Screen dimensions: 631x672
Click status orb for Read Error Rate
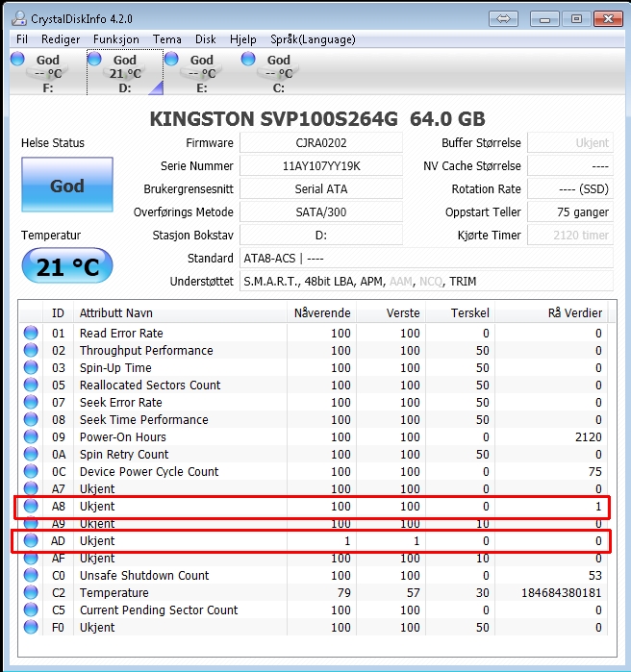[31, 333]
